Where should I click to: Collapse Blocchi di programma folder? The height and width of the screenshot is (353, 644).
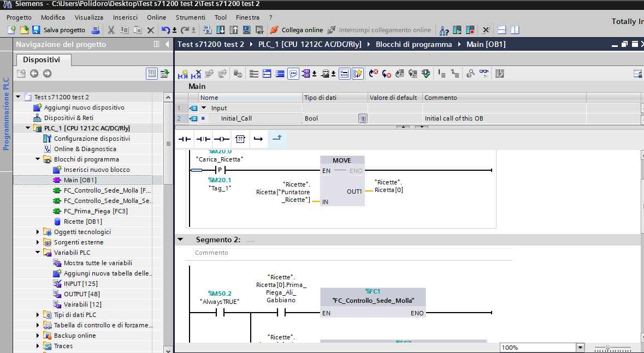tap(38, 159)
